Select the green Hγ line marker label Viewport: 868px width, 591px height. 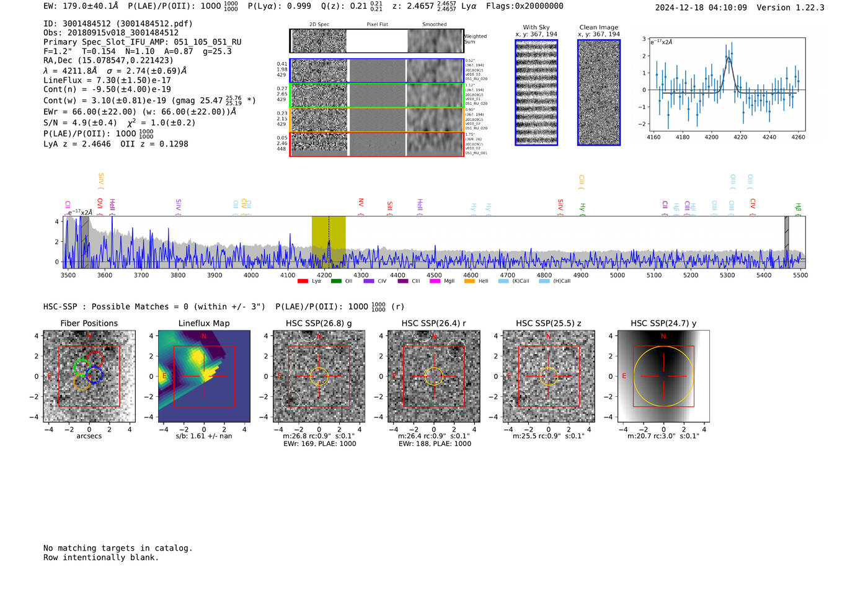(x=582, y=209)
